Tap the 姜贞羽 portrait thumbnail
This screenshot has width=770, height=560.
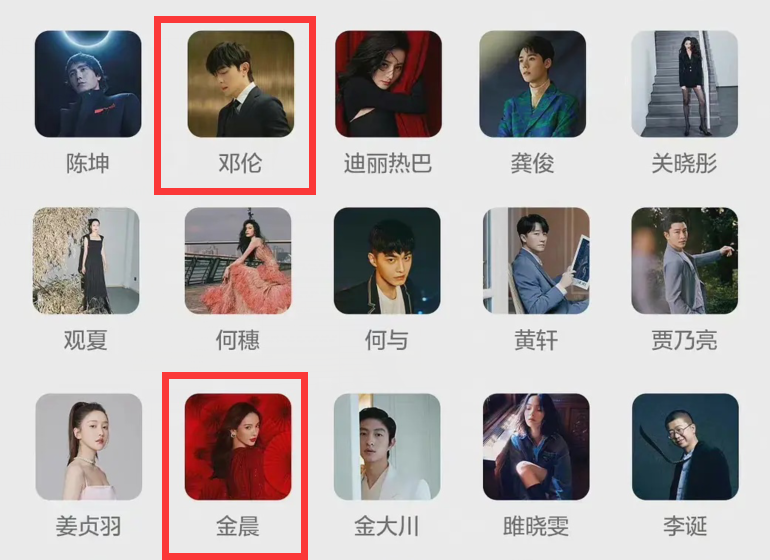(x=89, y=447)
